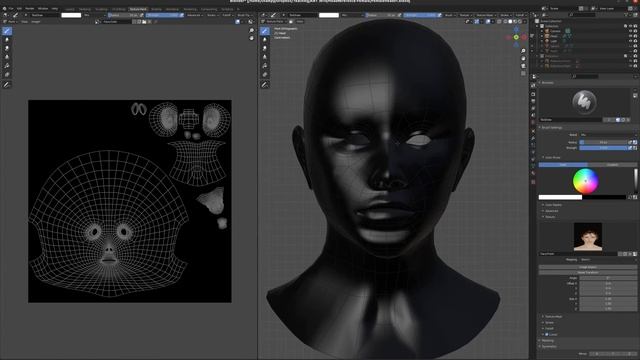The image size is (640, 360).
Task: Hide the Light object in the outliner
Action: pyautogui.click(x=630, y=41)
